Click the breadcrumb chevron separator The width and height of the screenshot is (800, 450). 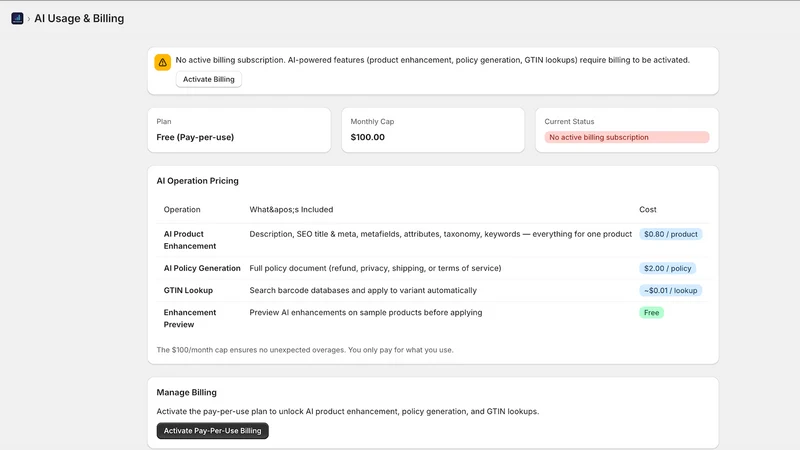(29, 19)
